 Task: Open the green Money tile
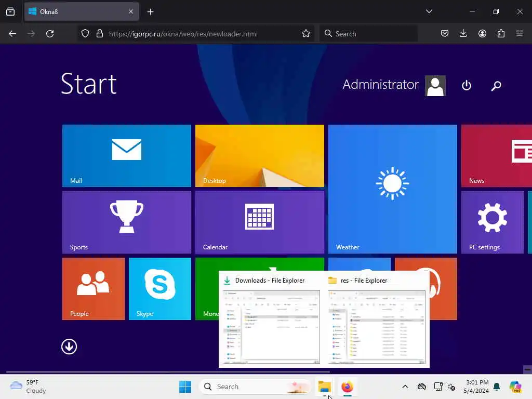207,289
